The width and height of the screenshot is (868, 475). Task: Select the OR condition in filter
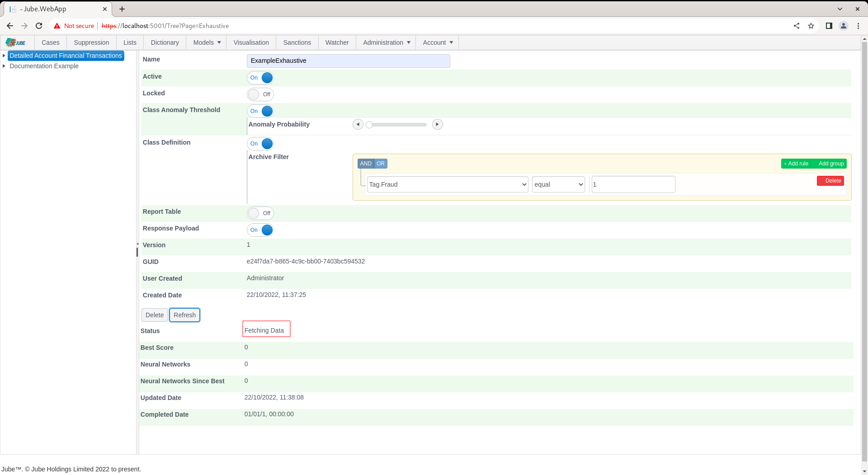coord(381,164)
